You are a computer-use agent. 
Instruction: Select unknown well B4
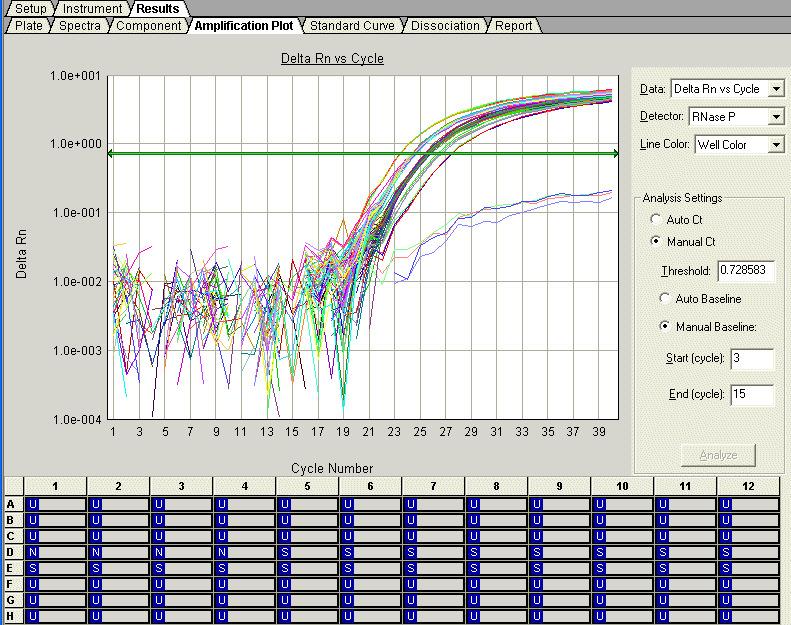coord(245,520)
